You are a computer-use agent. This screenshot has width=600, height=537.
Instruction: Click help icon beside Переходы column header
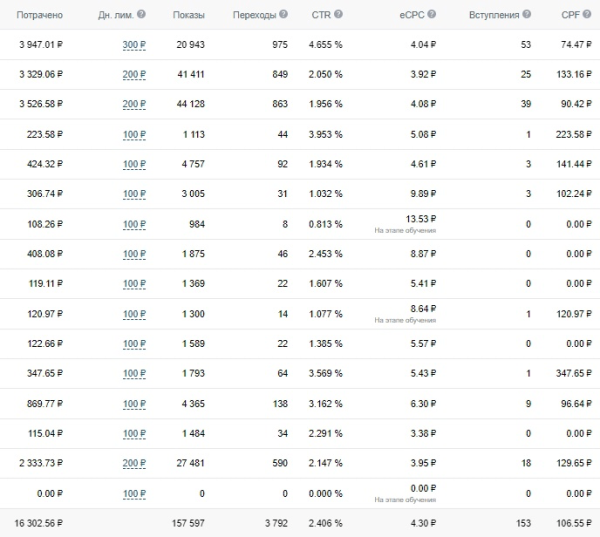[x=284, y=15]
